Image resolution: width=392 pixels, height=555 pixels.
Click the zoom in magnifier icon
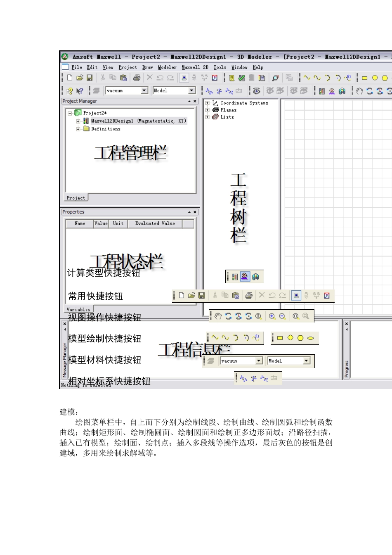coord(272,316)
